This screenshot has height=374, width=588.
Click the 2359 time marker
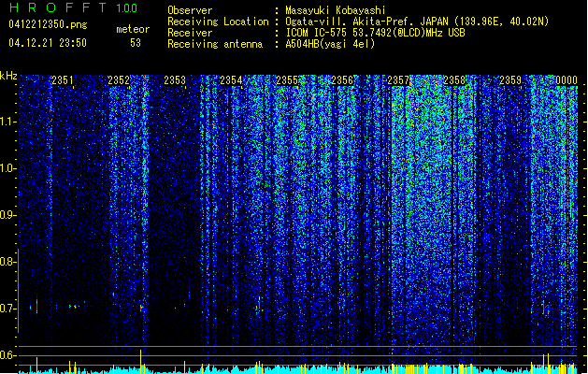click(510, 80)
